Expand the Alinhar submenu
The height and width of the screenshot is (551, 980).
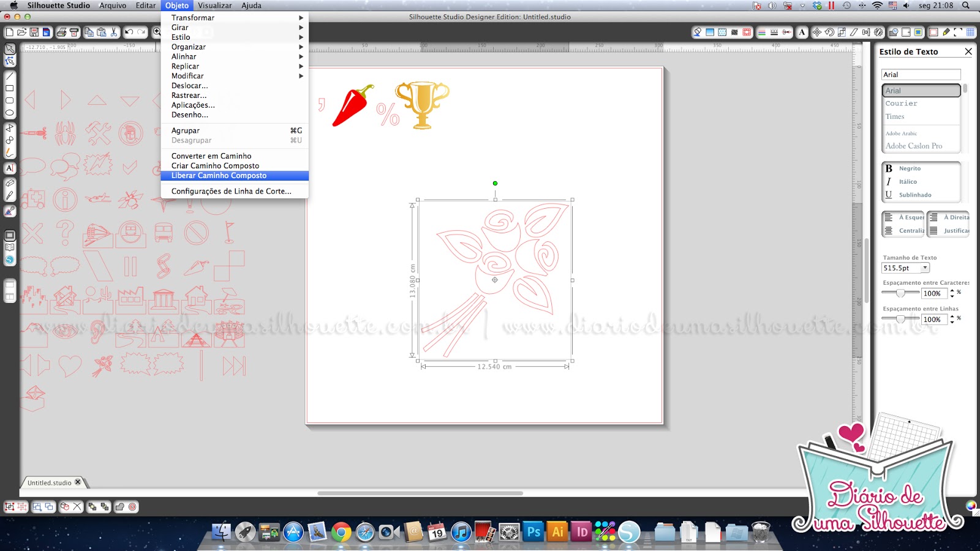tap(235, 57)
